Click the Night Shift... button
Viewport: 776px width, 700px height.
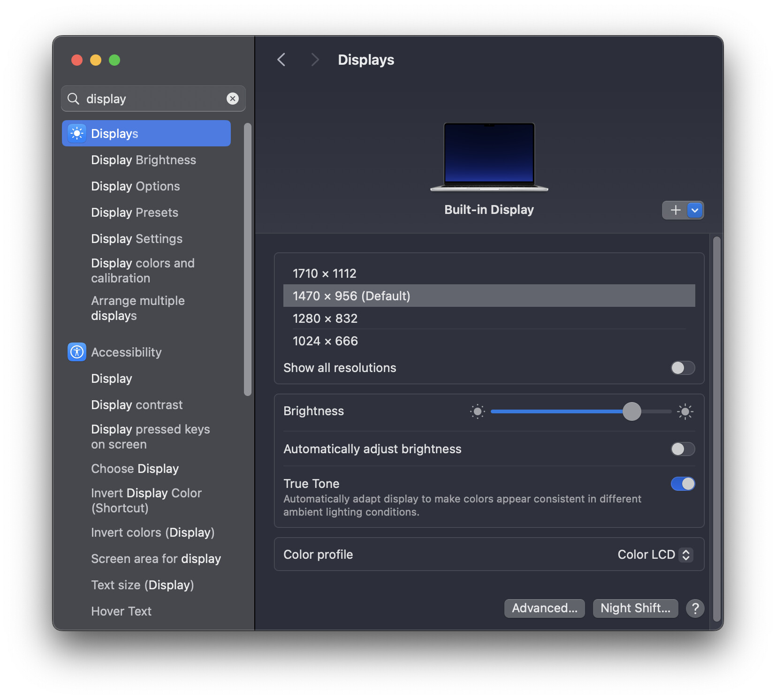[636, 609]
